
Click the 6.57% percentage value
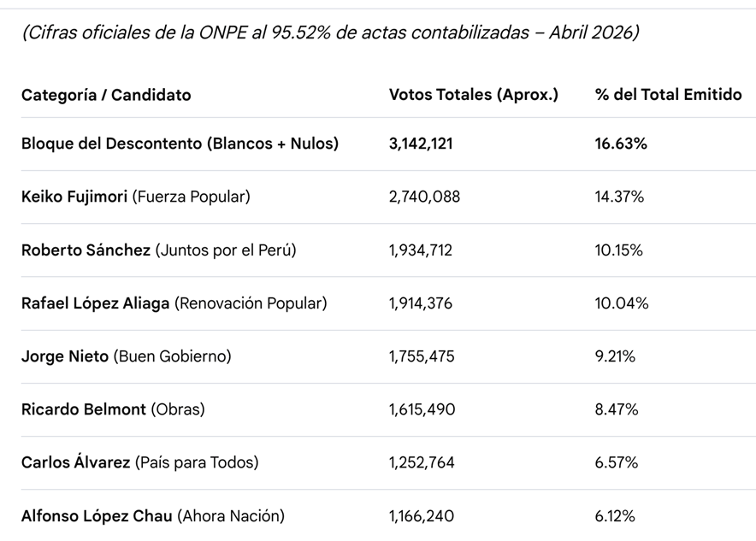click(x=617, y=462)
